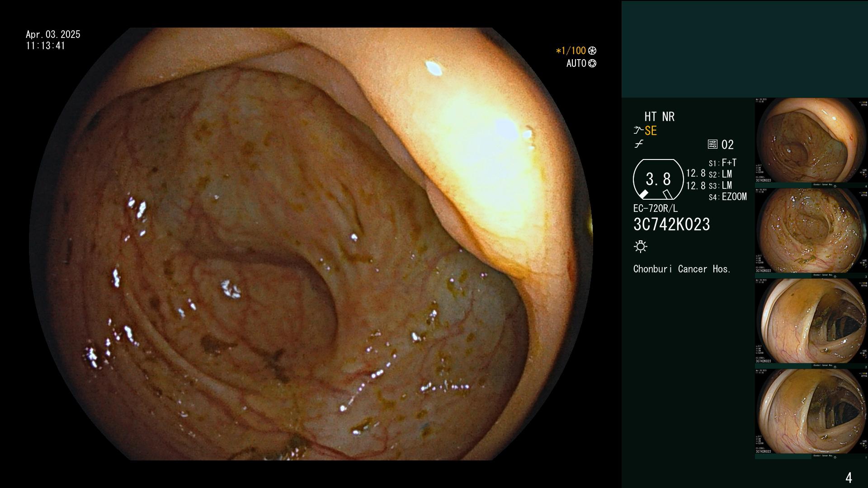Click the main endoscopic live image
The width and height of the screenshot is (868, 488).
click(x=311, y=244)
